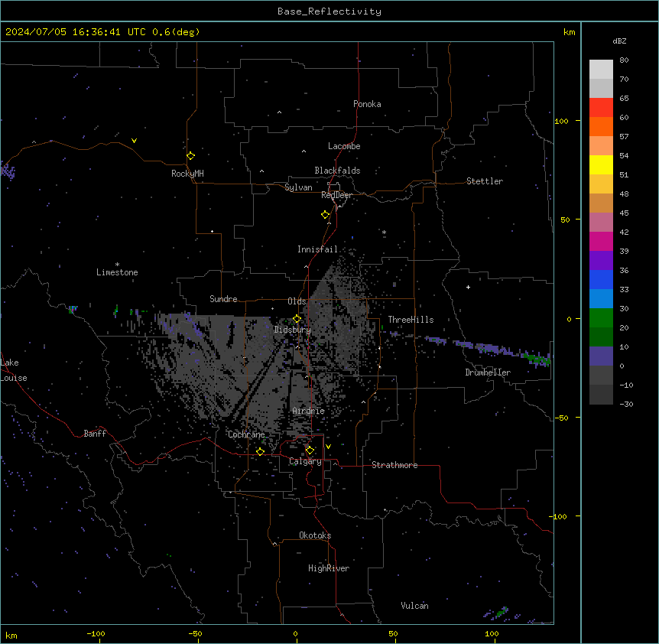
Task: Select the Vulcan town label
Action: tap(415, 606)
